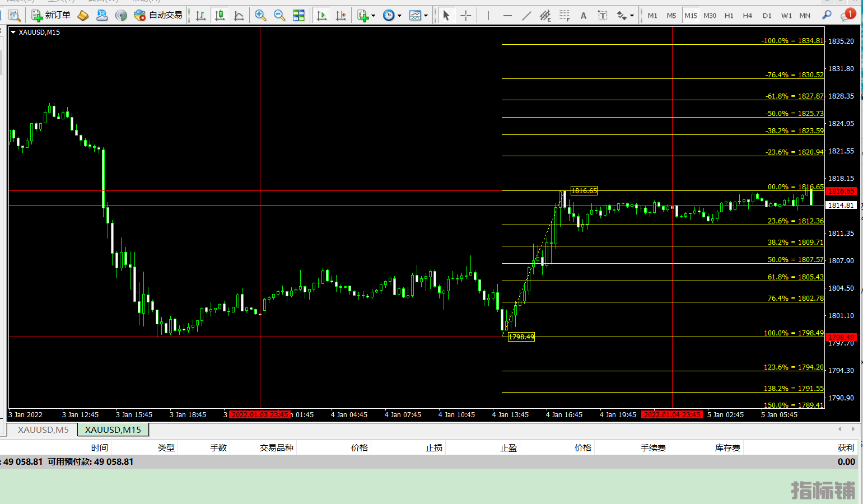Switch to the XAUUSD,M5 chart tab

point(43,430)
